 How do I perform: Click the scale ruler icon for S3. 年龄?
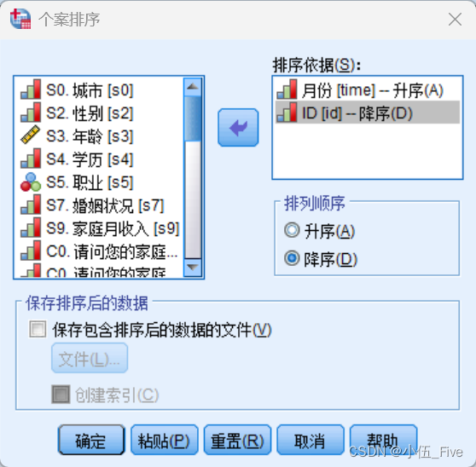[31, 135]
